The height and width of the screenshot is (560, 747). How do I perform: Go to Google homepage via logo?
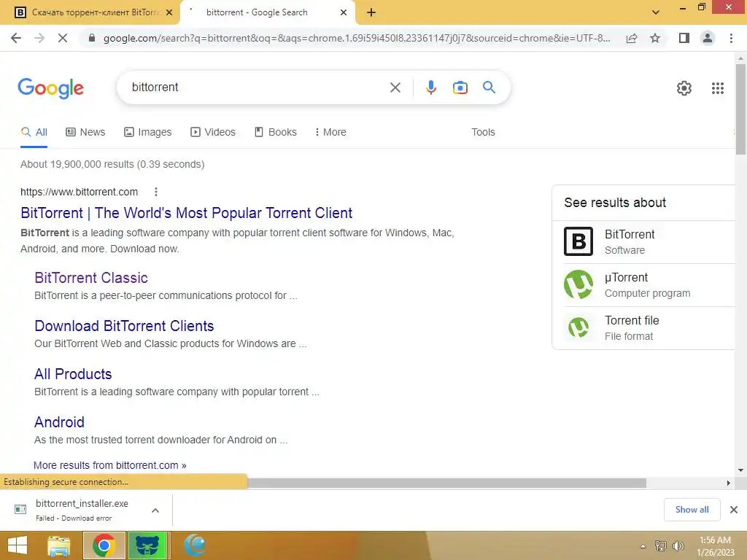point(50,88)
